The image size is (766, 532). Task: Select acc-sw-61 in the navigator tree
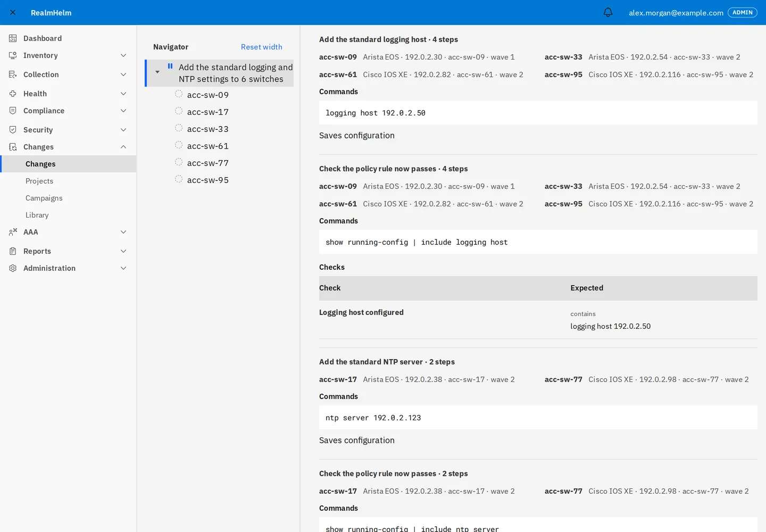coord(208,146)
